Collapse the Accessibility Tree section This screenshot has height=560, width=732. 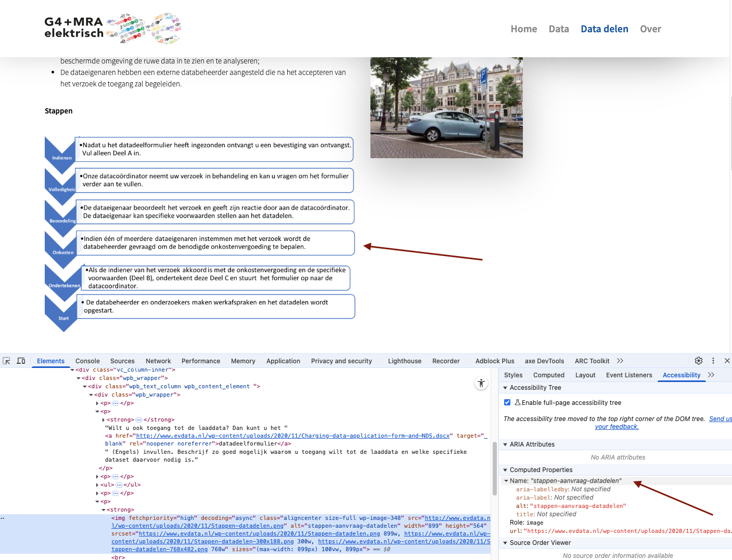[x=505, y=388]
